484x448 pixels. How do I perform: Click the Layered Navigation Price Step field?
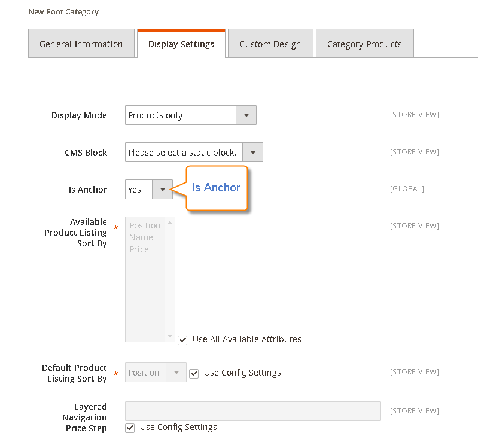coord(252,411)
